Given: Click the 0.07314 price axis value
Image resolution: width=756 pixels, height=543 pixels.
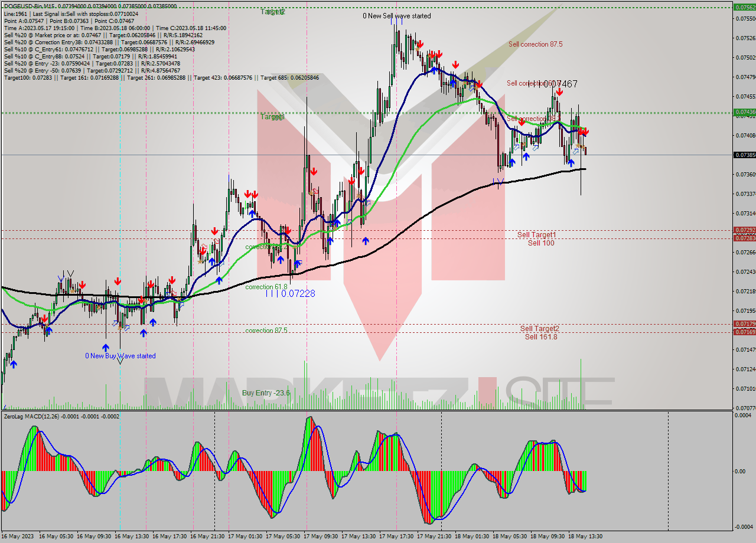Looking at the screenshot, I should point(745,213).
